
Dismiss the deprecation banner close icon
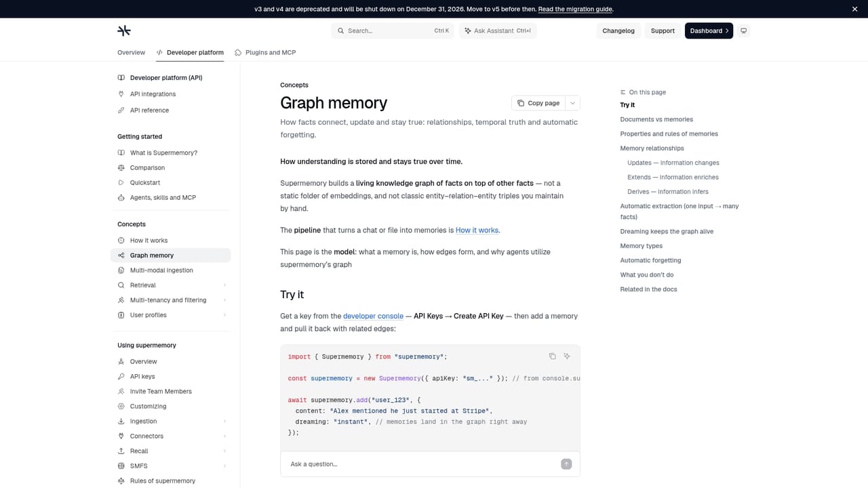tap(854, 9)
